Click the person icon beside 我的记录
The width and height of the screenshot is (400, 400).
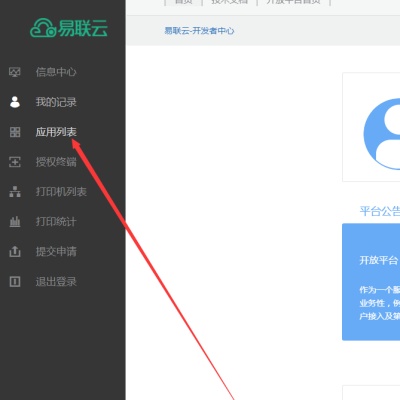coord(15,102)
